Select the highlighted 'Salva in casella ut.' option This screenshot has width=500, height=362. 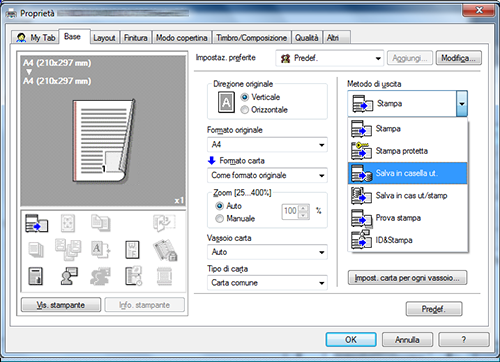[x=408, y=173]
